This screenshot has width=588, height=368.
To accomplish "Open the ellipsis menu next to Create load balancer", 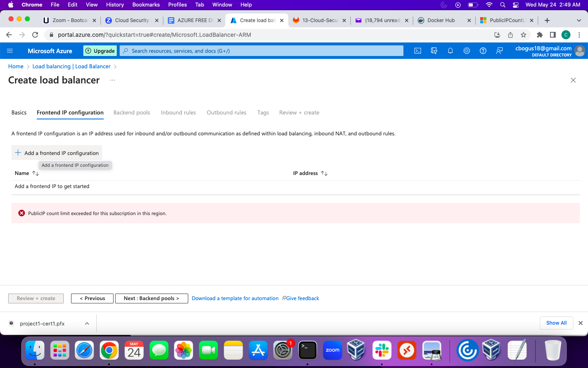I will (x=113, y=80).
